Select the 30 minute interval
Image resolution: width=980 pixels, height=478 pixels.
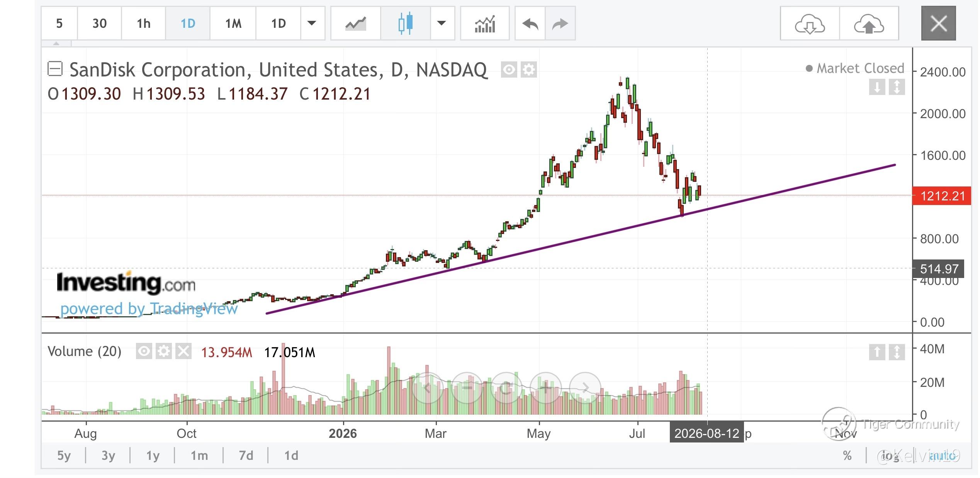(99, 24)
